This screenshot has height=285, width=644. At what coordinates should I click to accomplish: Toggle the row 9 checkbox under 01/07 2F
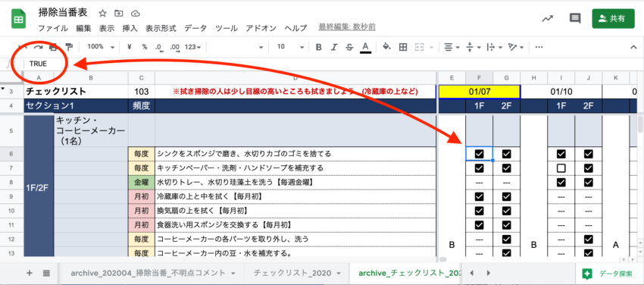pyautogui.click(x=506, y=197)
